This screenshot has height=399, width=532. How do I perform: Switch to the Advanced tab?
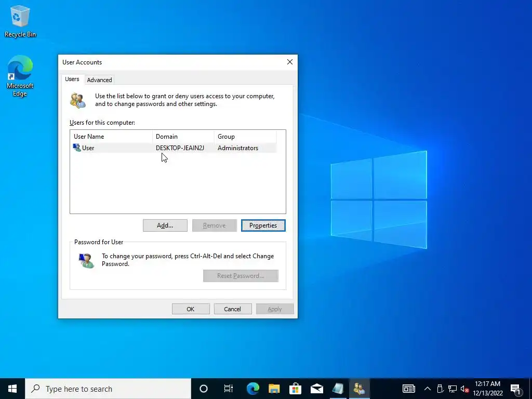(x=99, y=80)
